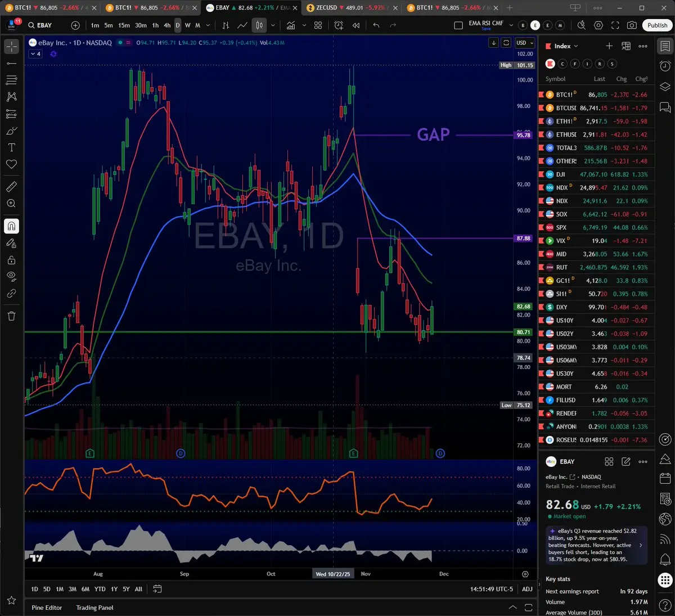
Task: Delete drawings with trash icon
Action: 11,316
